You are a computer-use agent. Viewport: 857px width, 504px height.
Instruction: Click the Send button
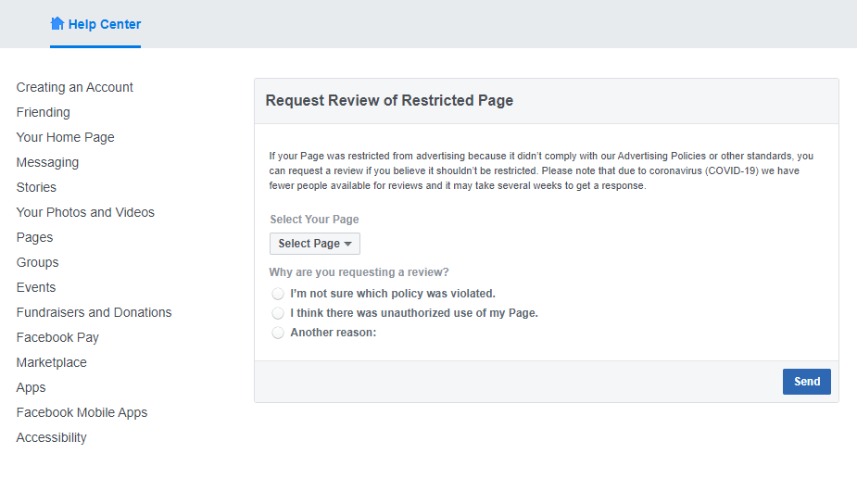click(x=807, y=382)
